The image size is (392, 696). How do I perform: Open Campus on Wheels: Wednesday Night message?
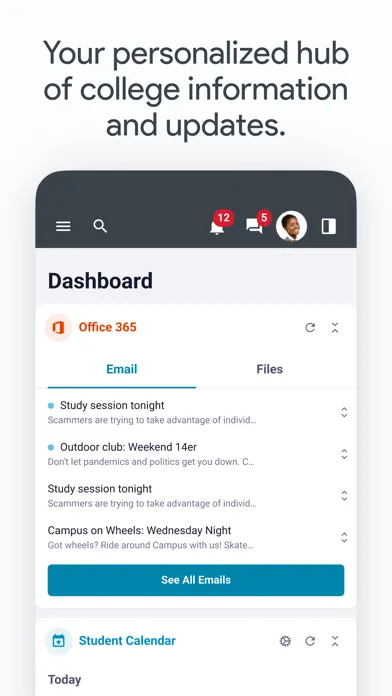(139, 530)
